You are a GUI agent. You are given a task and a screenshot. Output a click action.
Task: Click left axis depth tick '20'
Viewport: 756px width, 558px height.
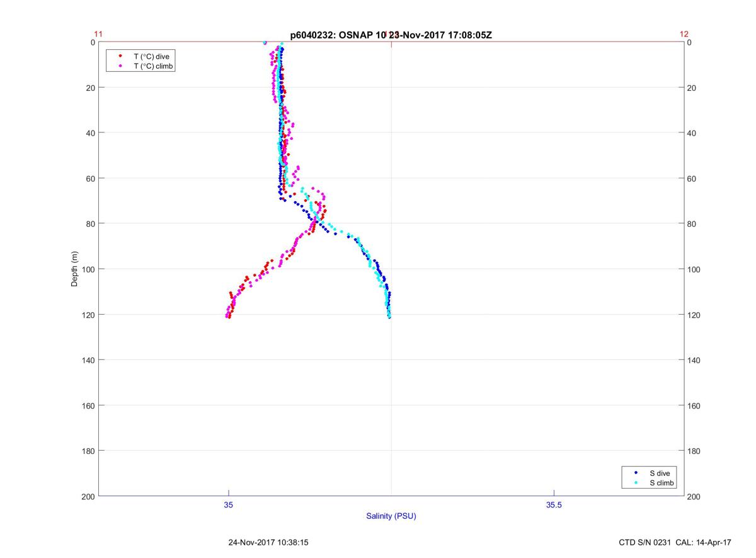click(x=91, y=88)
